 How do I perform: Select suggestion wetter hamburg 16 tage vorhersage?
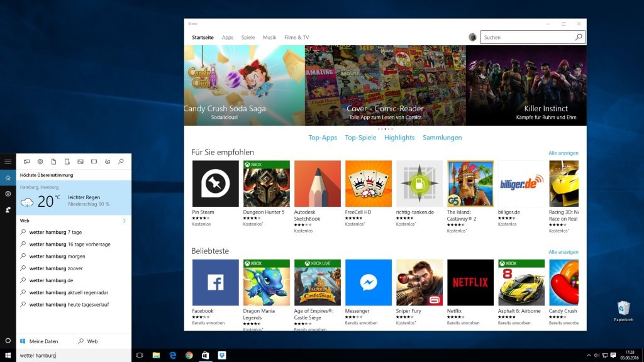74,244
